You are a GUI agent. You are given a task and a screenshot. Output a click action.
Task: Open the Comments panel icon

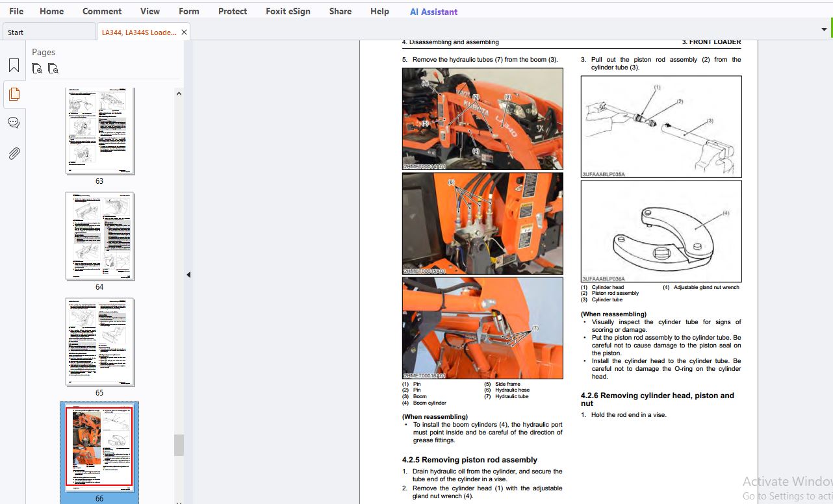click(14, 123)
